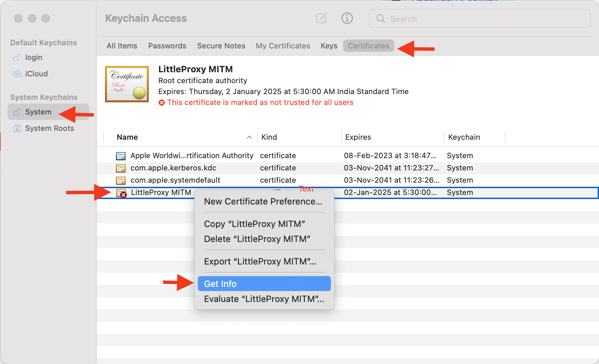
Task: Sort list by Kind column header
Action: pos(269,137)
